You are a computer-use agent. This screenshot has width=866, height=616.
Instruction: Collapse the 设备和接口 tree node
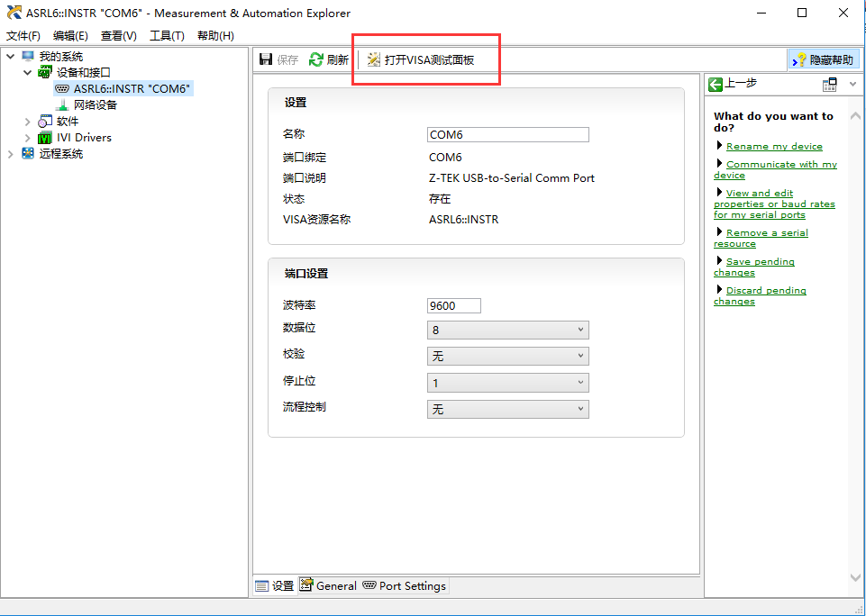tap(28, 72)
